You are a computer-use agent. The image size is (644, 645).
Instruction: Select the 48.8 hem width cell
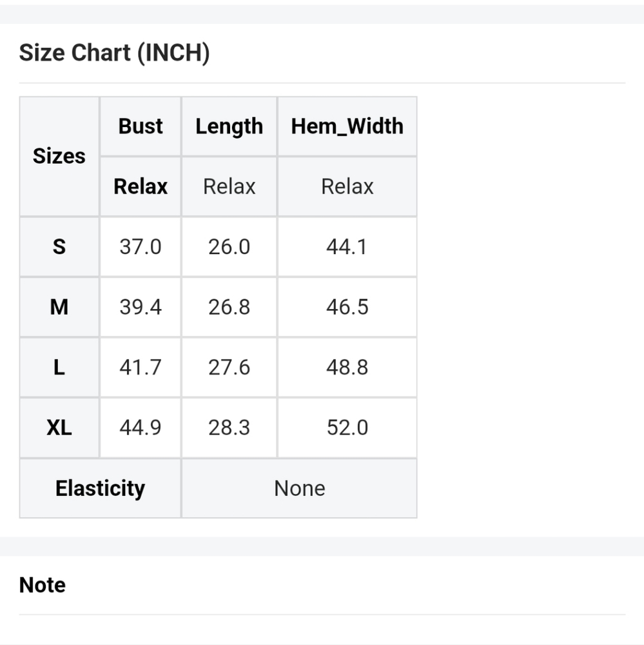click(347, 367)
